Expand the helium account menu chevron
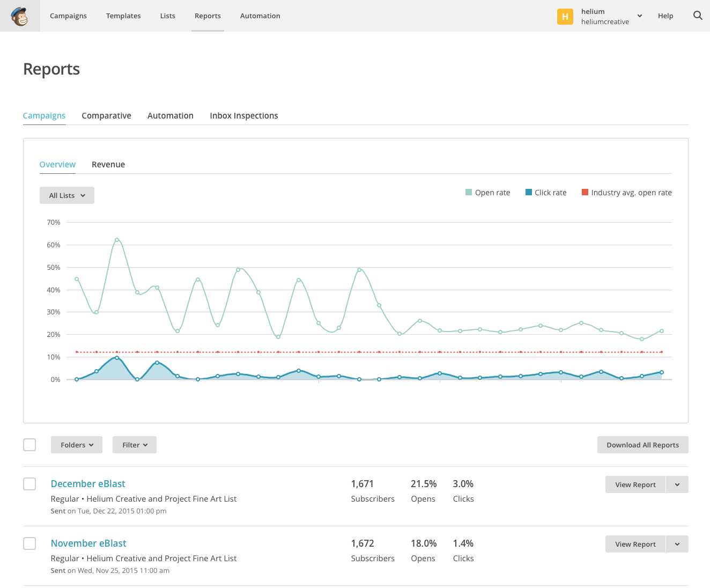The height and width of the screenshot is (588, 710). click(640, 16)
